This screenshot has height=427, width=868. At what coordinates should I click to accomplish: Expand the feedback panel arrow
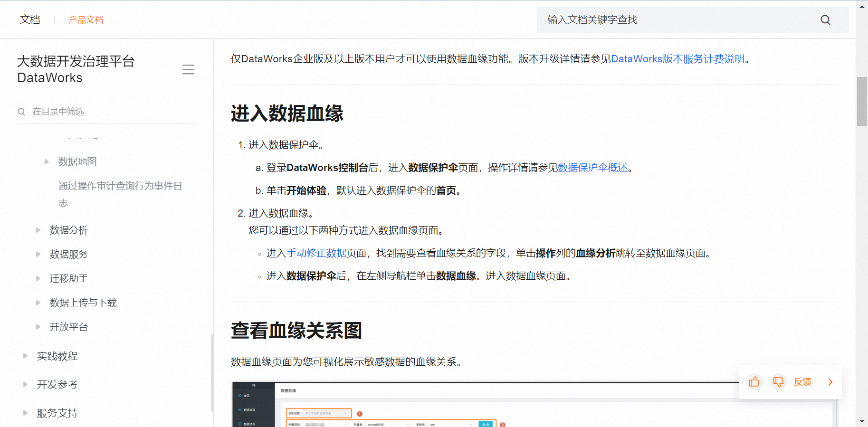(x=830, y=382)
